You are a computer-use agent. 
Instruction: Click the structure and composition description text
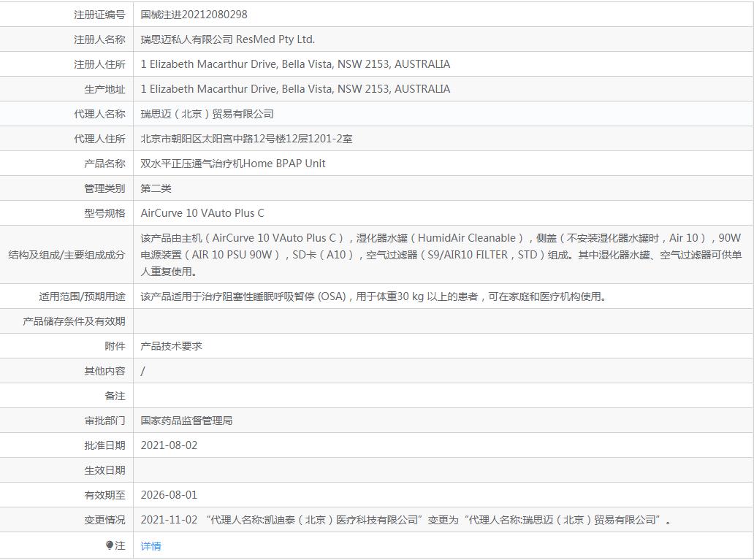[x=441, y=255]
